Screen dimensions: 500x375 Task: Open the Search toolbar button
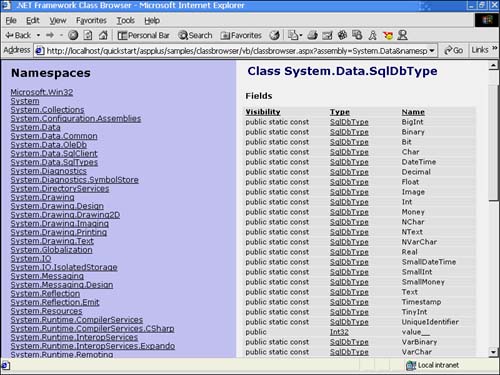click(x=195, y=35)
